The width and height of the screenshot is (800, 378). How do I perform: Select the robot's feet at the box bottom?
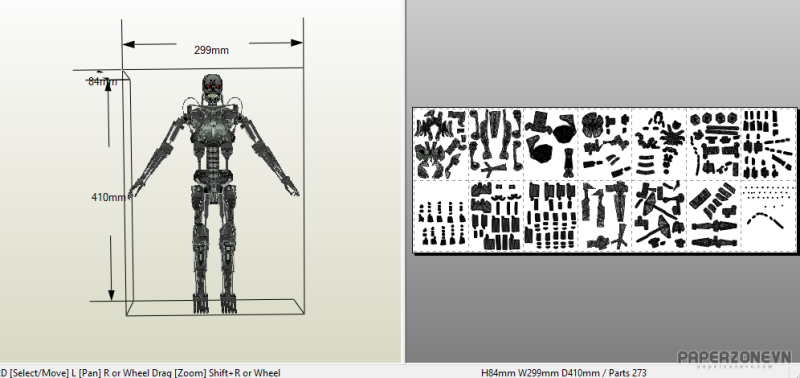coord(215,304)
